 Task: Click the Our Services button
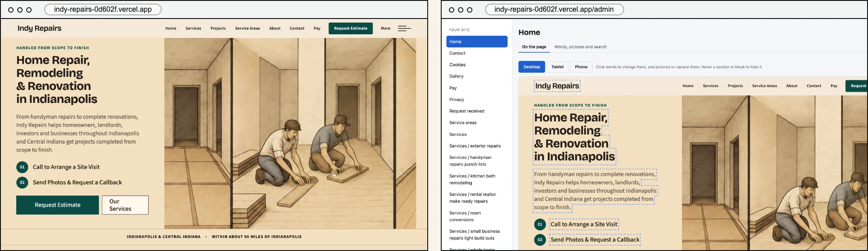coord(125,205)
